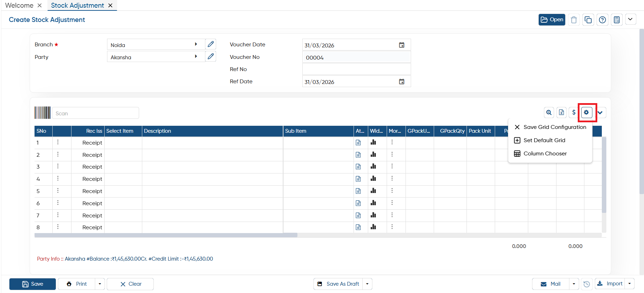Click the Excel export icon above grid

(561, 113)
